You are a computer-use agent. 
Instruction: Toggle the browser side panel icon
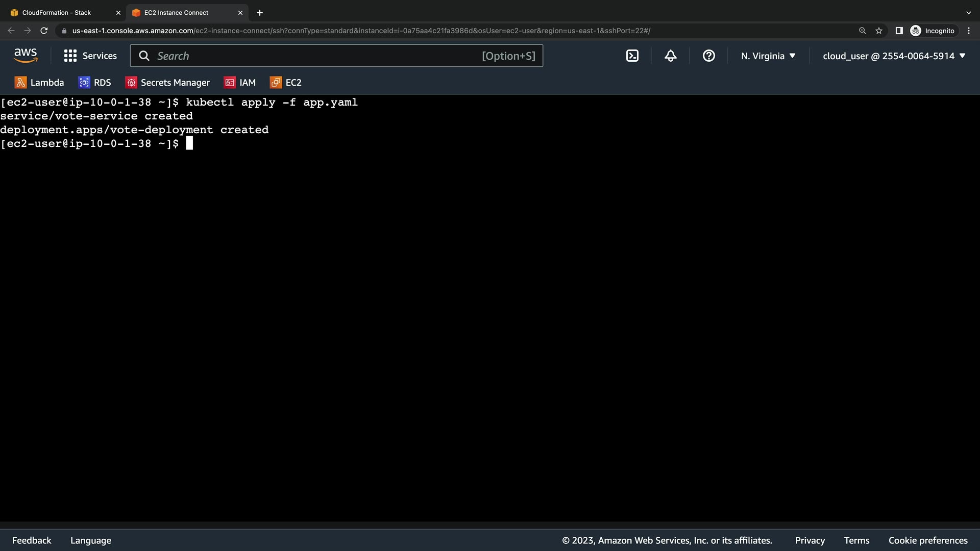899,31
